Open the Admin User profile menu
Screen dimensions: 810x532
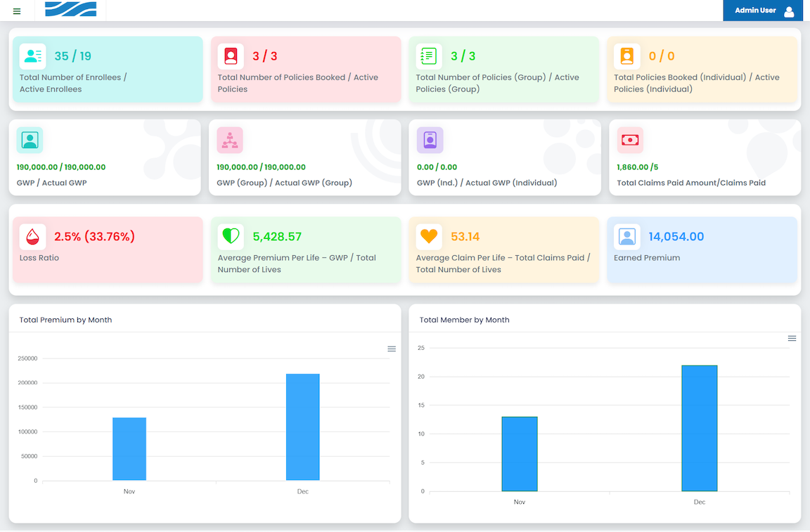[x=763, y=11]
